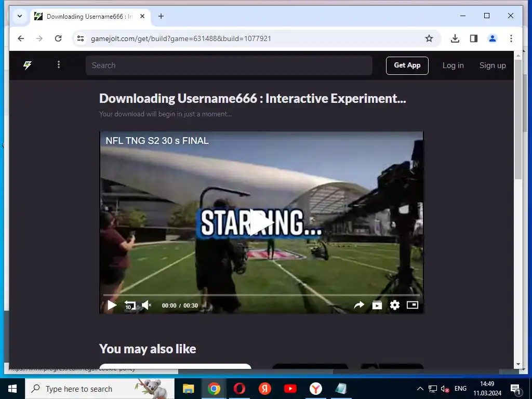Screen dimensions: 532x399
Task: Open the tab search dropdown chevron
Action: tap(20, 16)
